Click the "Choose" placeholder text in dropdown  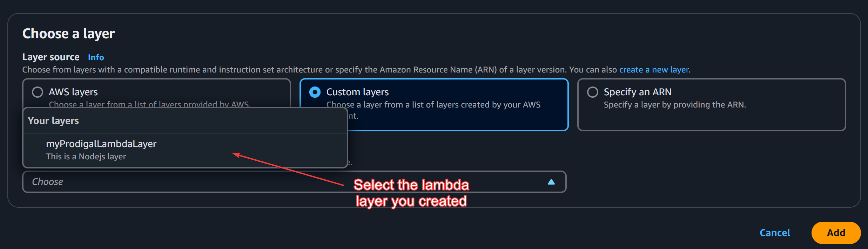[x=48, y=182]
